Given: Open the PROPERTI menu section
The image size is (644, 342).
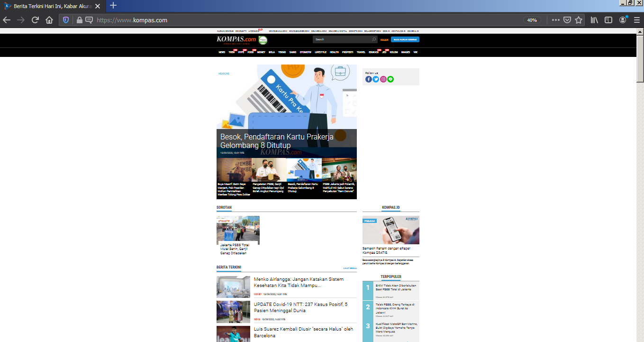Looking at the screenshot, I should pos(348,52).
